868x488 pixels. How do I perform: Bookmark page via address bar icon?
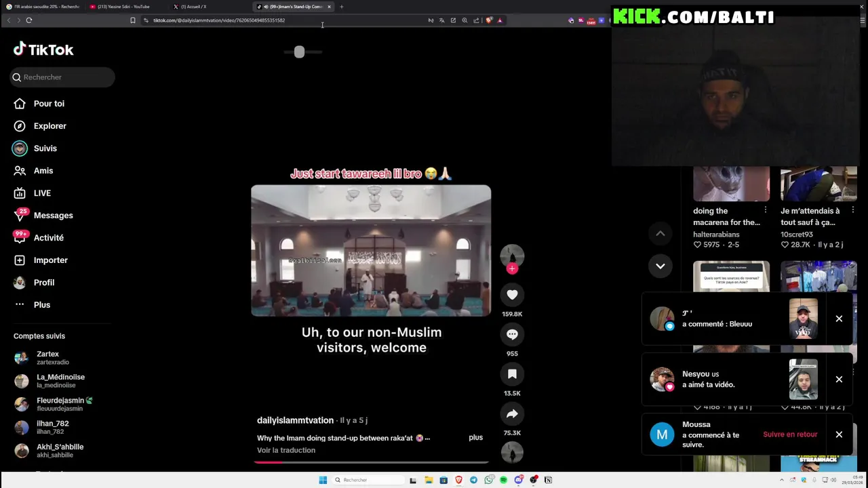pyautogui.click(x=132, y=20)
